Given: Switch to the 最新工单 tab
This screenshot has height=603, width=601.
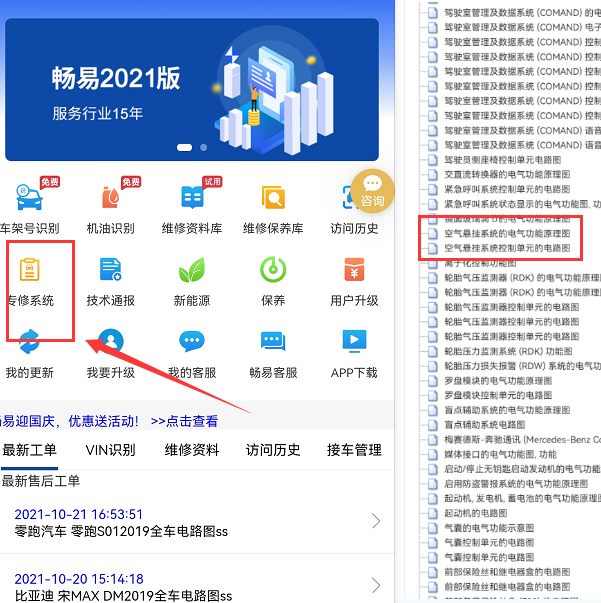Looking at the screenshot, I should pyautogui.click(x=30, y=450).
